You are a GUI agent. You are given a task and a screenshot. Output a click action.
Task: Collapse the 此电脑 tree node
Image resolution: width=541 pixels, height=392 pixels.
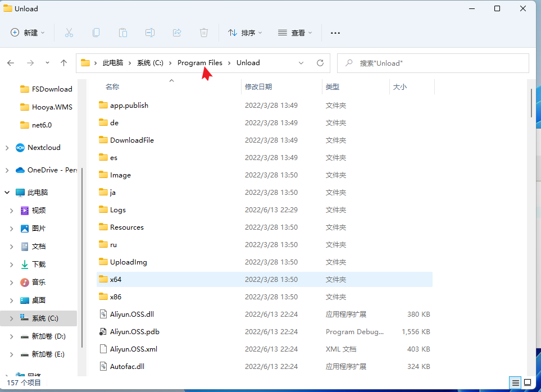pyautogui.click(x=7, y=193)
